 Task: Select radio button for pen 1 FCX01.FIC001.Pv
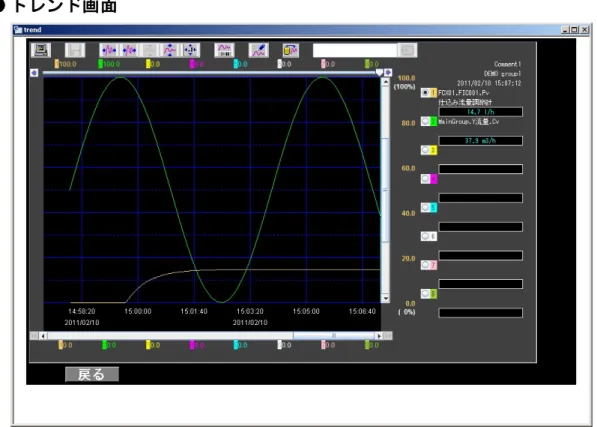pyautogui.click(x=425, y=92)
